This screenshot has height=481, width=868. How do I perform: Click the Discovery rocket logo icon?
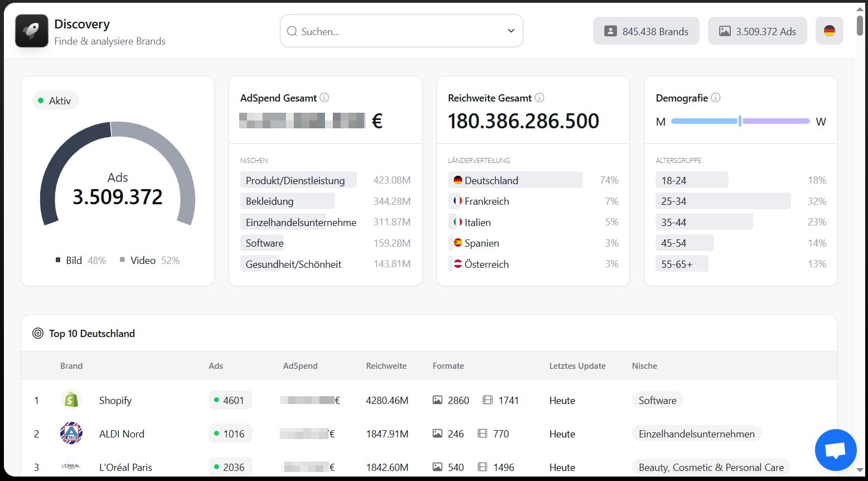[x=32, y=31]
